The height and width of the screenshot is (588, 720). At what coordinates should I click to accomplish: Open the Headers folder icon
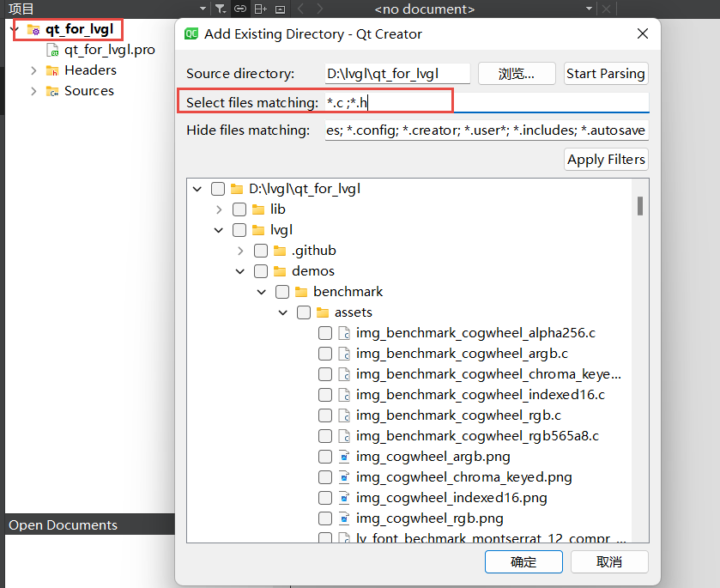click(x=51, y=70)
